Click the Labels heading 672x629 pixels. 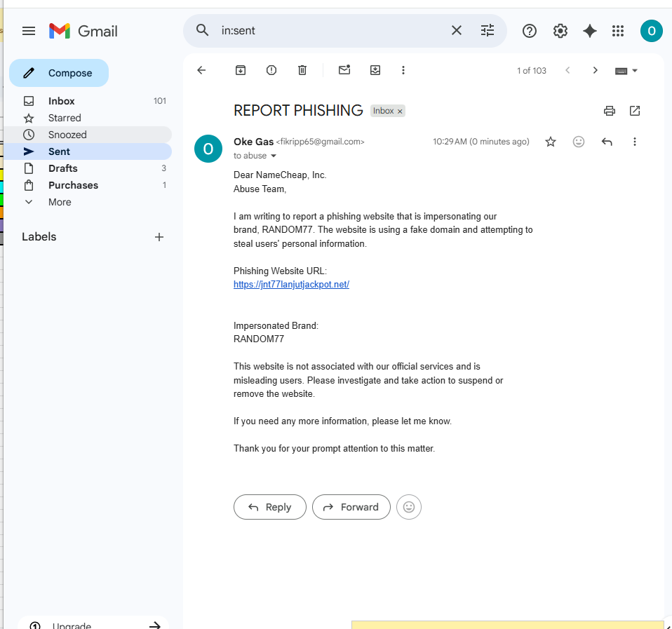39,237
